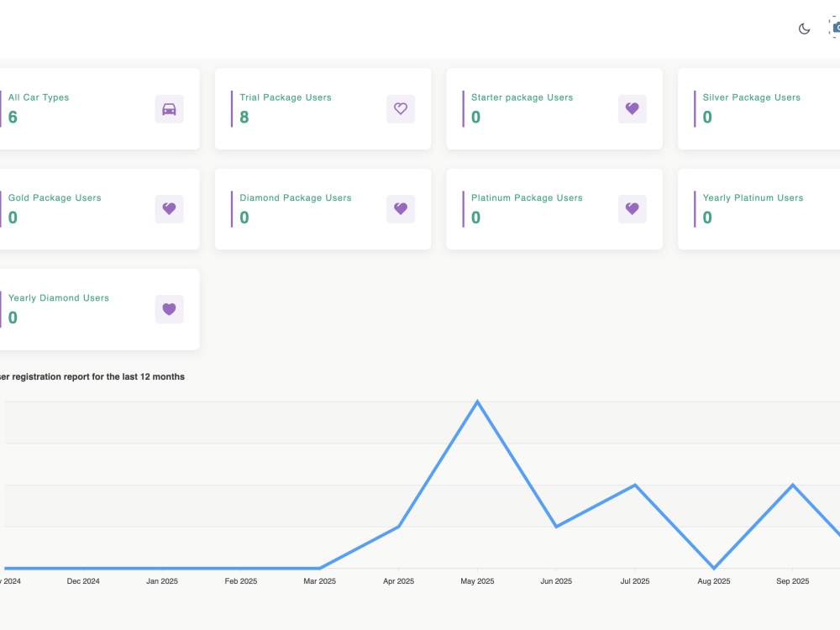Image resolution: width=840 pixels, height=630 pixels.
Task: Click the Dec 2024 axis label
Action: (x=83, y=581)
